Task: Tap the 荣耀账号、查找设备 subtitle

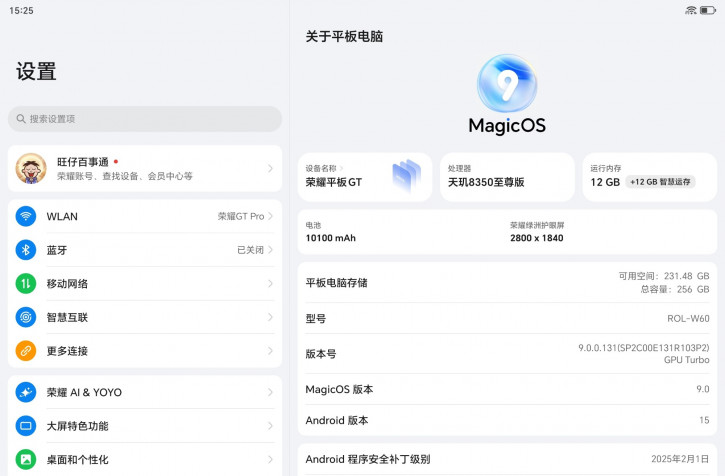Action: [x=125, y=176]
